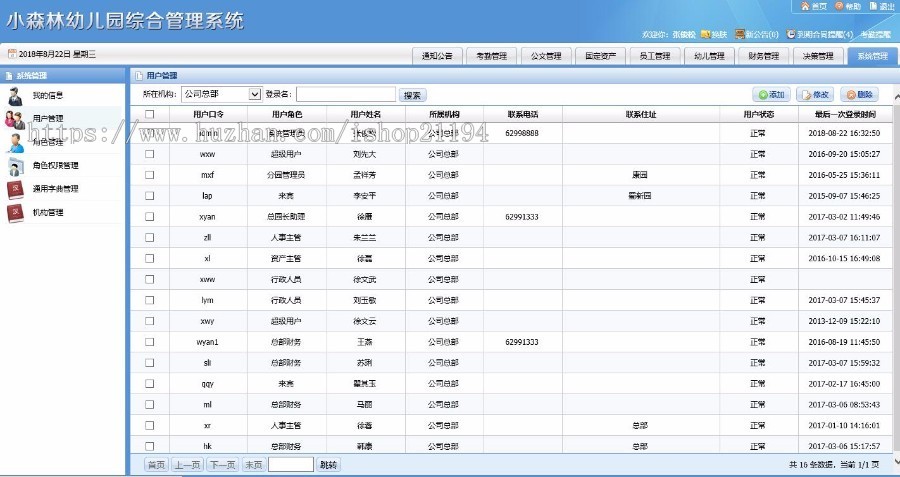Open the 幼儿管理 tab
900x477 pixels.
tap(709, 56)
